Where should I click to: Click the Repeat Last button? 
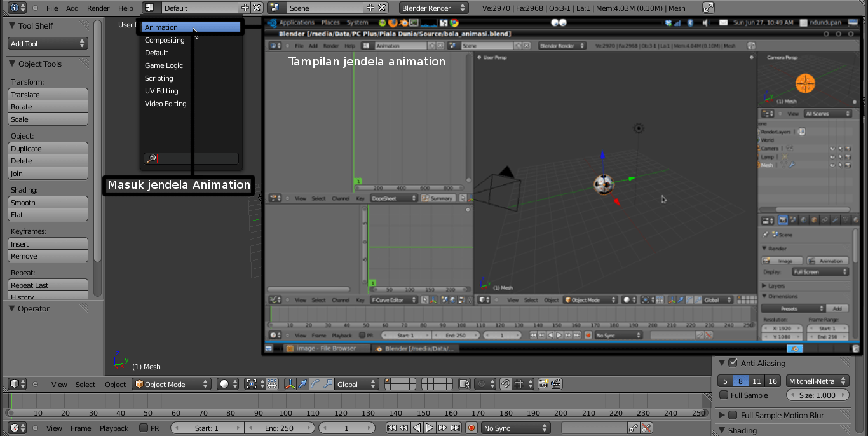click(x=48, y=285)
